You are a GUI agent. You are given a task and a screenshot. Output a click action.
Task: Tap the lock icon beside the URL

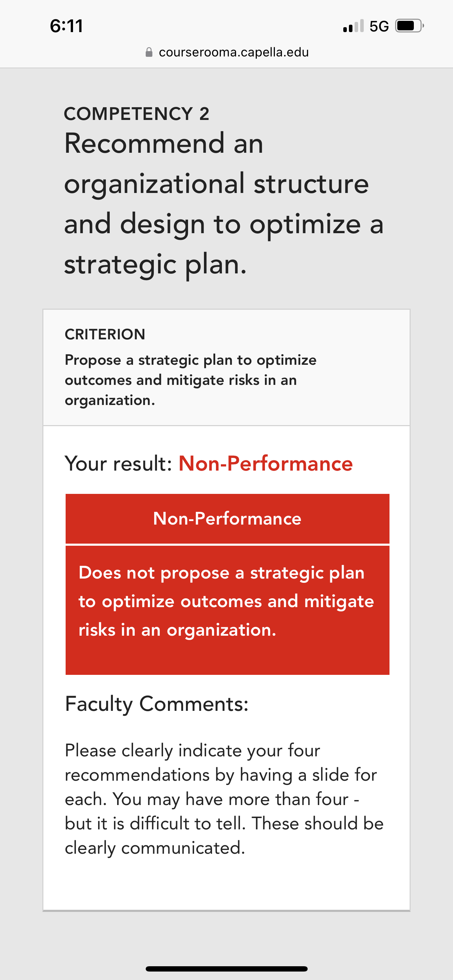[x=149, y=52]
